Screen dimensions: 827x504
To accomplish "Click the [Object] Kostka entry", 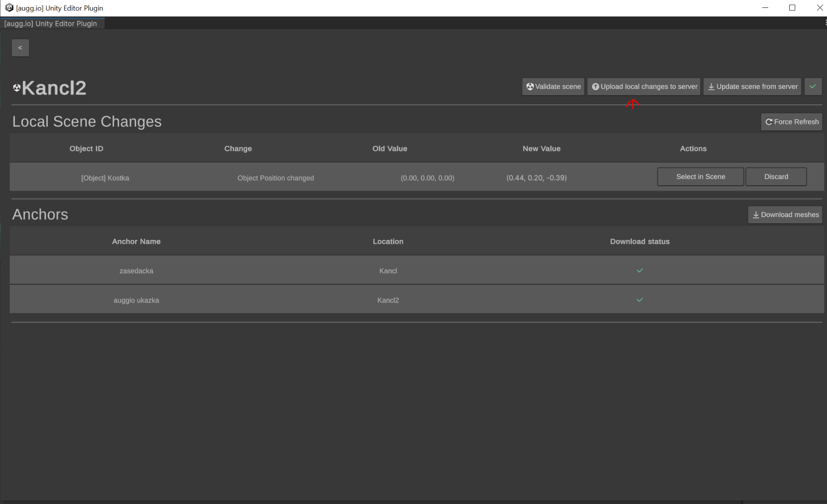I will 105,178.
